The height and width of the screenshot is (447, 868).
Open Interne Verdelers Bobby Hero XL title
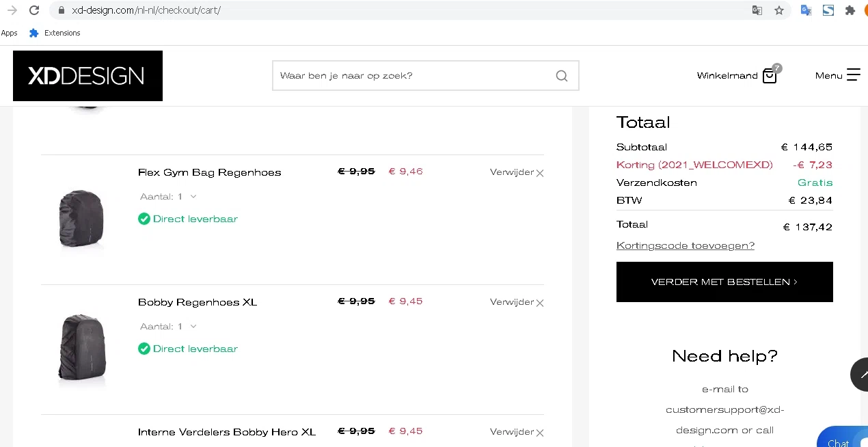(x=227, y=432)
